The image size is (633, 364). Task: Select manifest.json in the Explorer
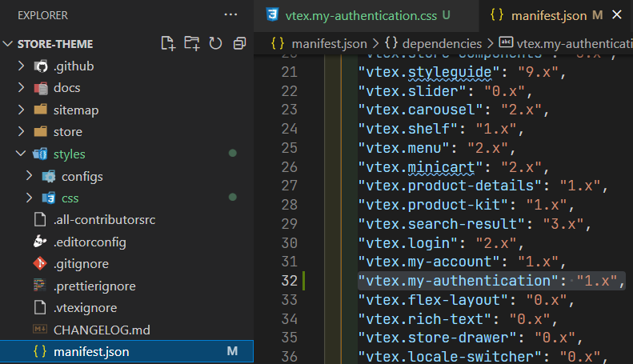point(126,351)
